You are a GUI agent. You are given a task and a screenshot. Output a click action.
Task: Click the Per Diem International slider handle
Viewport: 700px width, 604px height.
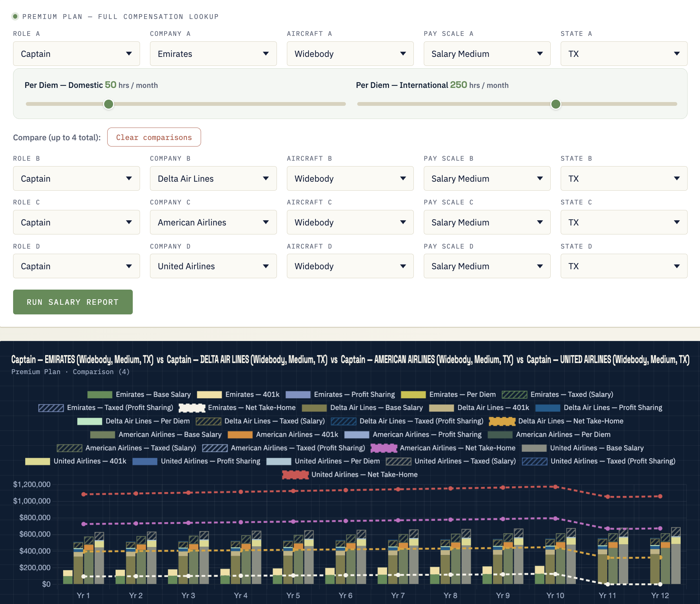point(556,104)
